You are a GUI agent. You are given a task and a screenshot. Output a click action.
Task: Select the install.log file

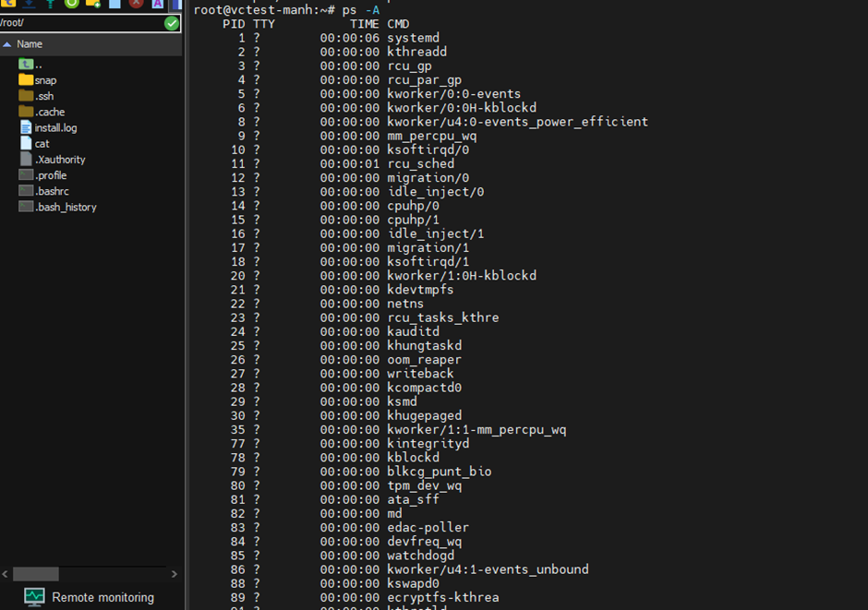coord(55,128)
